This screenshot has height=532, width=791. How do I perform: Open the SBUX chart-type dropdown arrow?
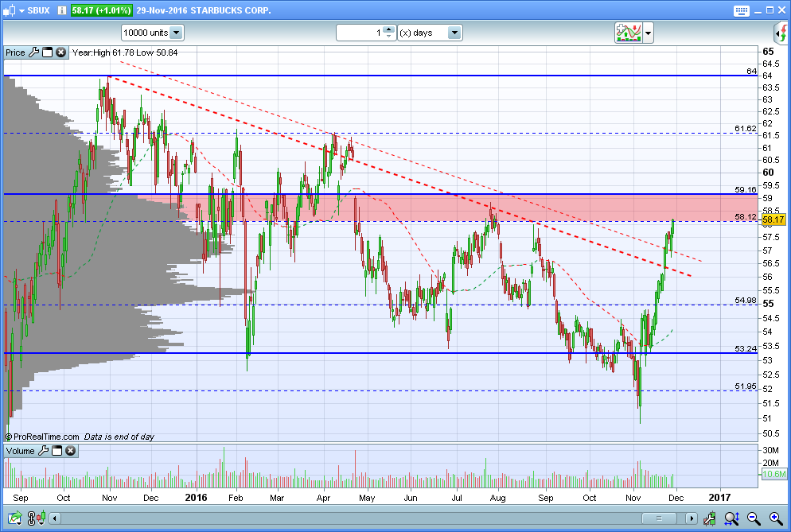tap(21, 10)
